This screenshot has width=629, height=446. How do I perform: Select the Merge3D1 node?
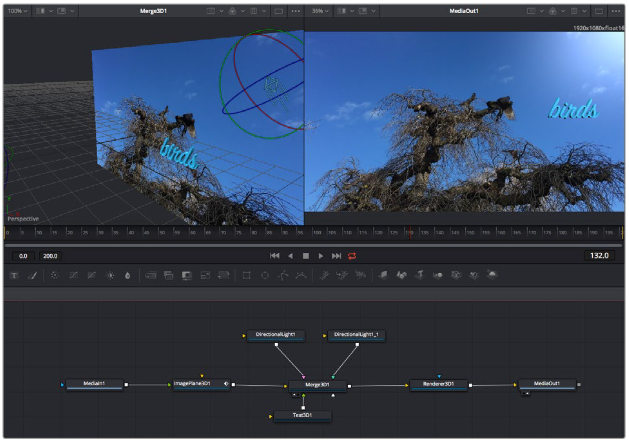point(317,384)
